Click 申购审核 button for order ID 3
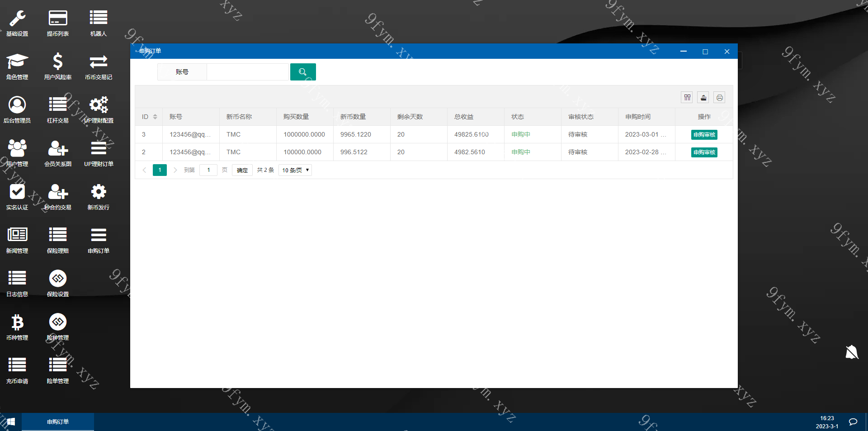Screen dimensions: 868x431 [x=704, y=135]
